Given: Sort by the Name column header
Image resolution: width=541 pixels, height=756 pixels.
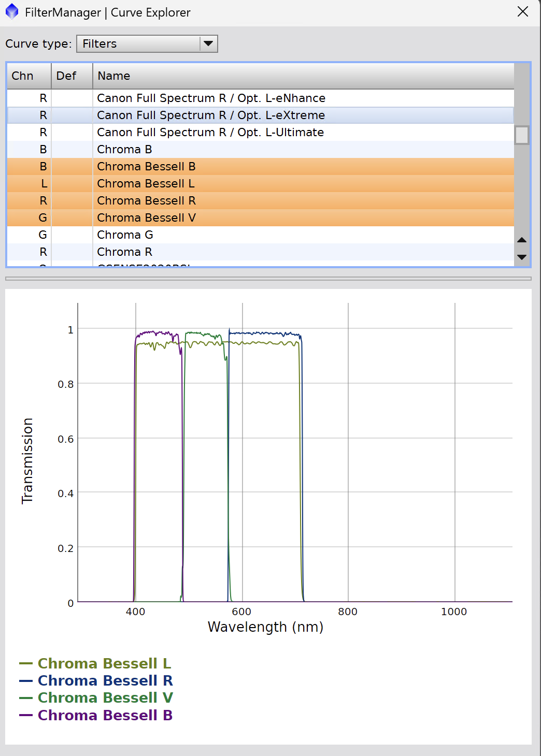Looking at the screenshot, I should click(304, 76).
